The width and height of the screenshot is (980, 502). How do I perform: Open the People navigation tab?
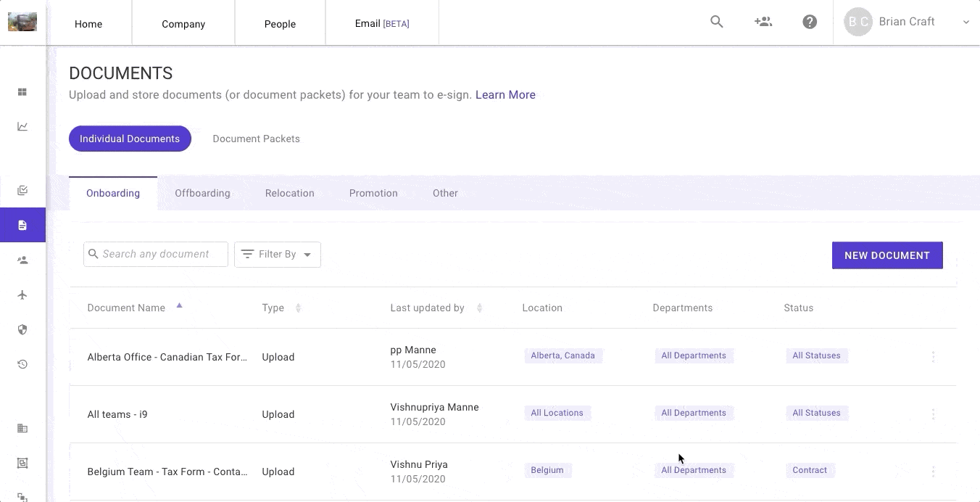point(280,24)
